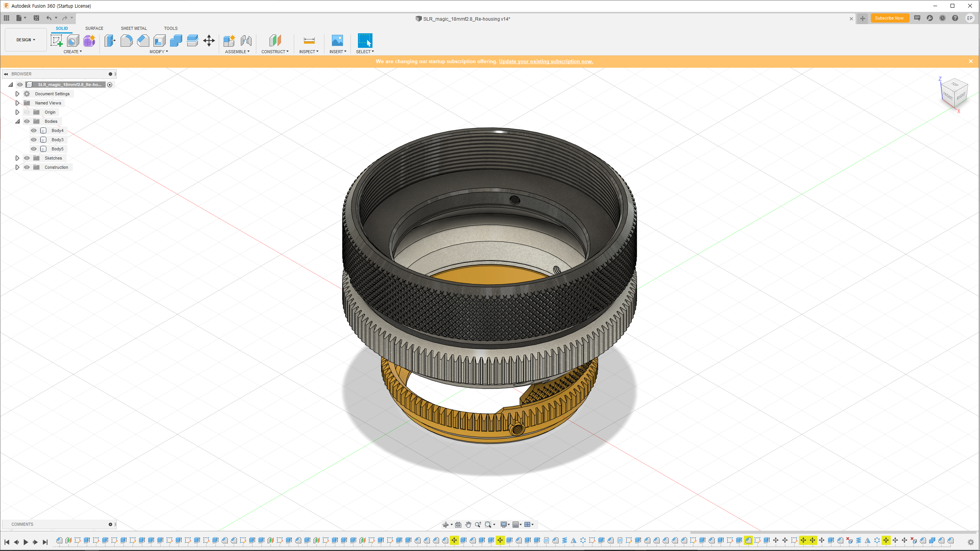Click the Create Sketch tool icon
The width and height of the screenshot is (980, 551).
pos(56,40)
